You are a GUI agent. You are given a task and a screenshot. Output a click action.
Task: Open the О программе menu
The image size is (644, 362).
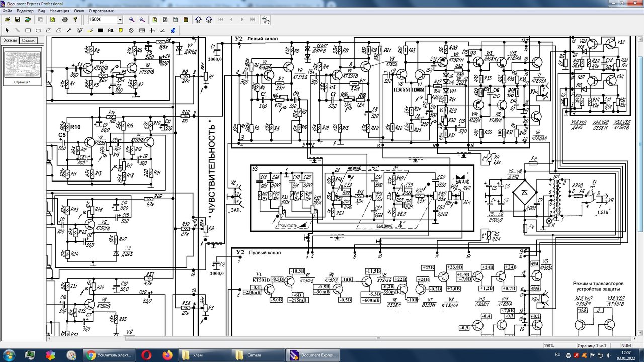point(101,11)
